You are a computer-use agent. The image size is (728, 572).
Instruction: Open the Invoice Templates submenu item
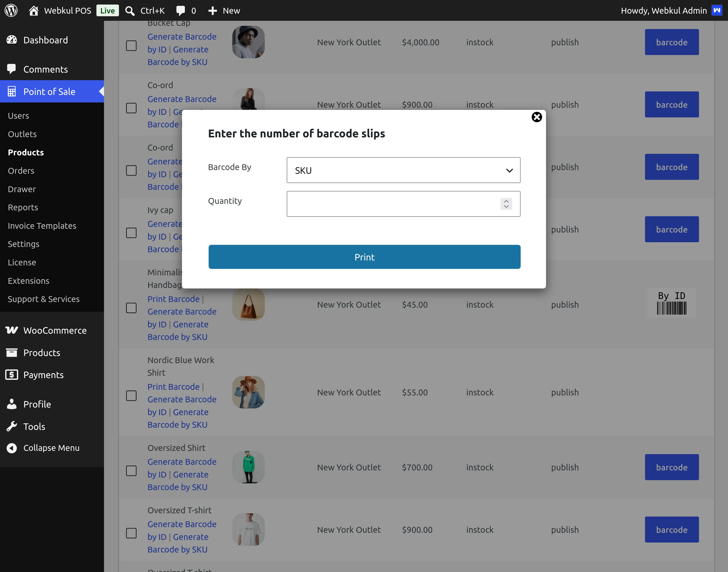(42, 226)
